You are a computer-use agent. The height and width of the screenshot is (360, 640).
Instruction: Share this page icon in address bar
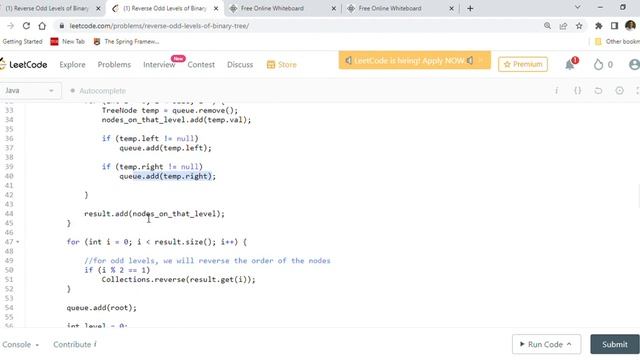pyautogui.click(x=563, y=26)
